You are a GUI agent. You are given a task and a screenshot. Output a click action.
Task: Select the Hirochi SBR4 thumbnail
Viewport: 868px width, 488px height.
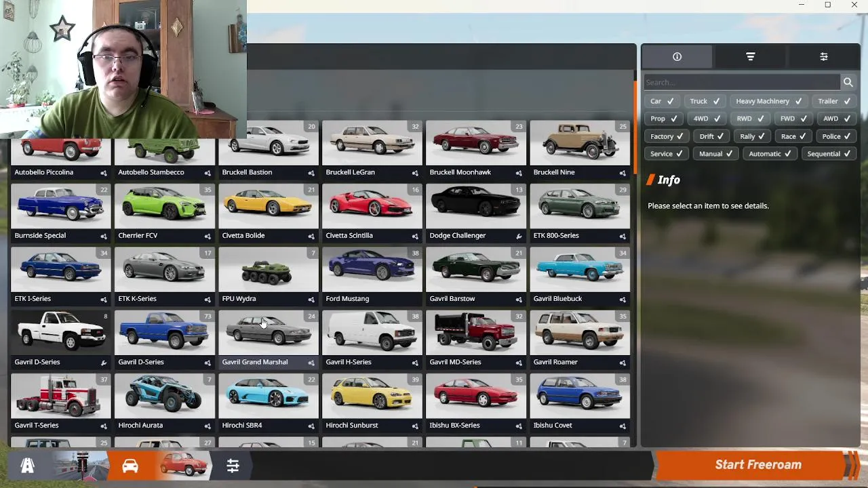click(268, 396)
